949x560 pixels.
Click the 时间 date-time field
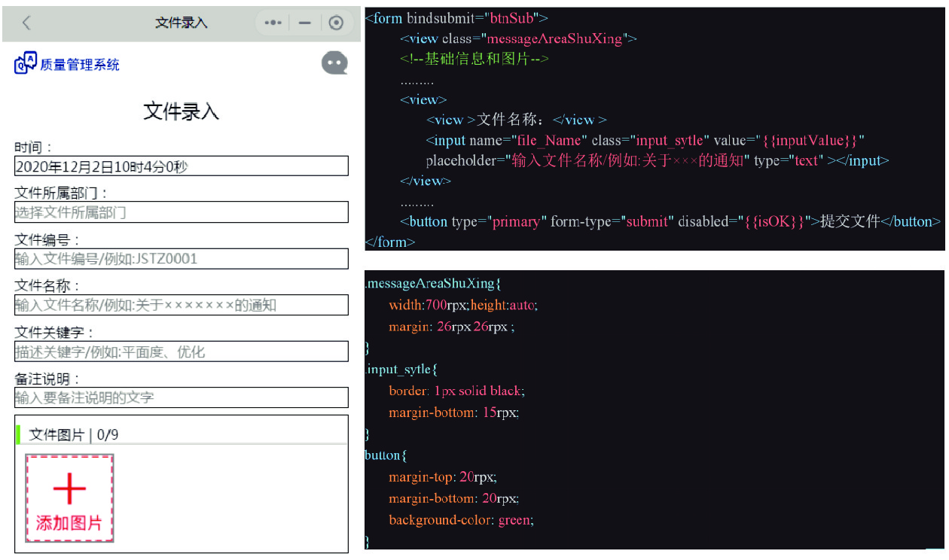click(x=181, y=166)
